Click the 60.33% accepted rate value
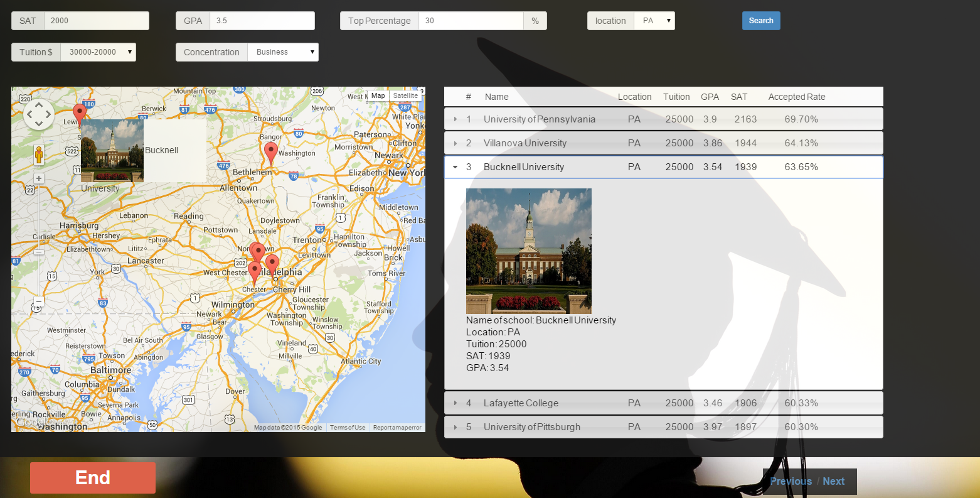This screenshot has height=498, width=980. pos(801,403)
